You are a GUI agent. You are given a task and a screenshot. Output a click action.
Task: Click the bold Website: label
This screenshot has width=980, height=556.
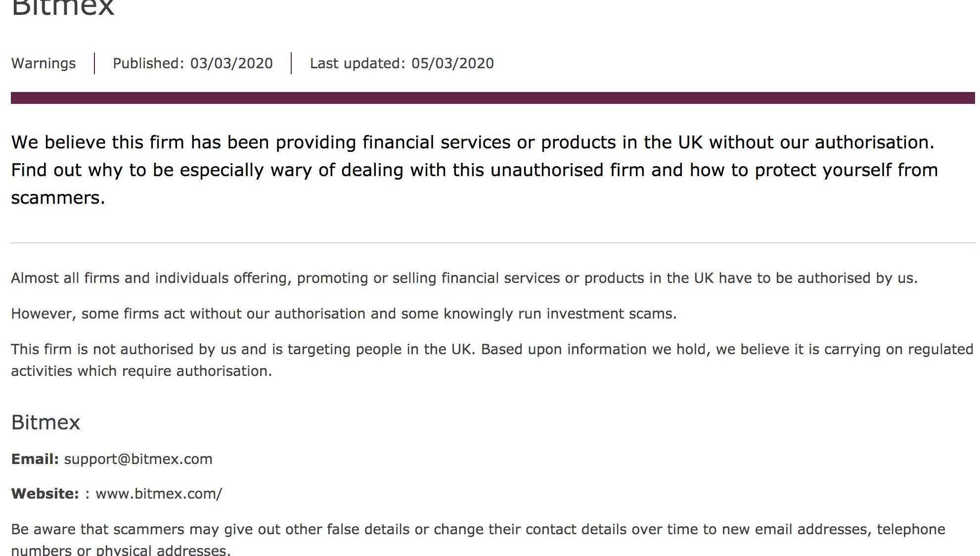[45, 494]
